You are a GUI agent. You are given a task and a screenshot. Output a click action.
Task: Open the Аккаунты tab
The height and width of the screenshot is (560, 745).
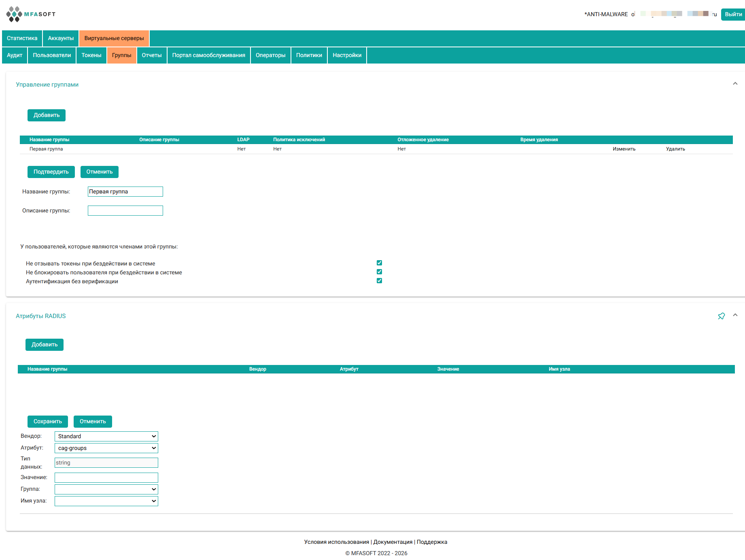click(x=61, y=38)
